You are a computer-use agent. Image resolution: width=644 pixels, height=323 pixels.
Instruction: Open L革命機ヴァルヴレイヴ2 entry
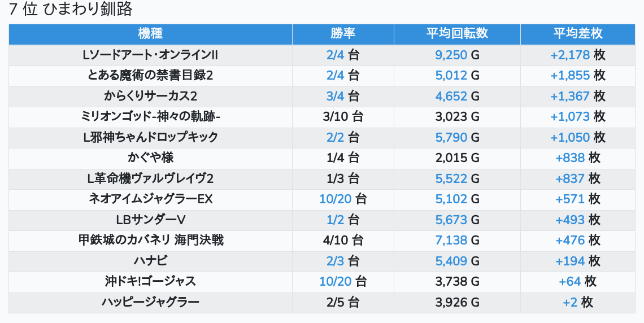pyautogui.click(x=150, y=178)
